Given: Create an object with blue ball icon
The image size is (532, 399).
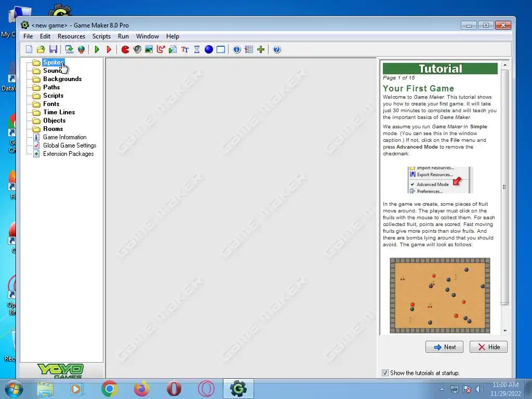Looking at the screenshot, I should pos(209,49).
